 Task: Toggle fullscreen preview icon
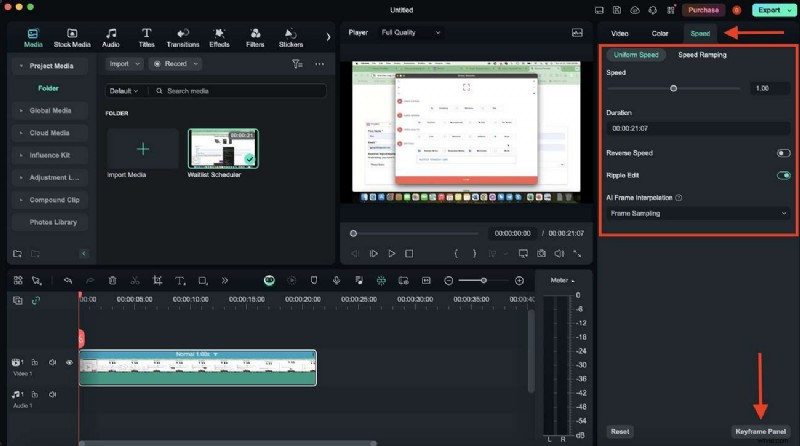[577, 254]
